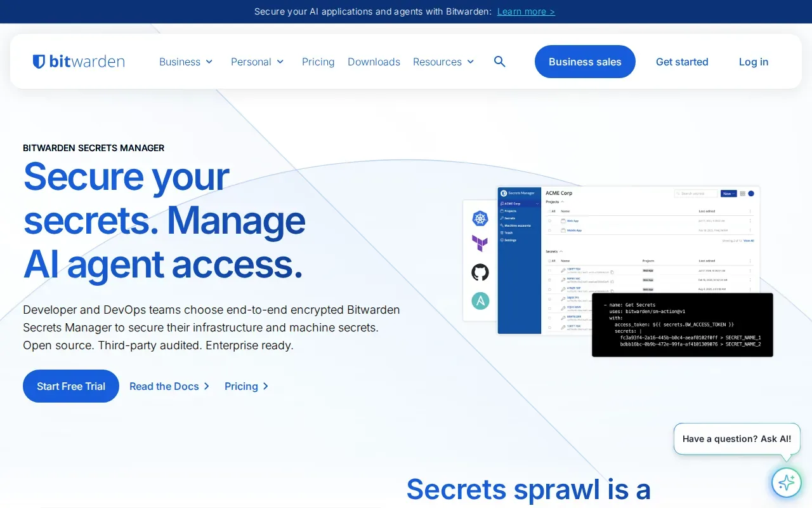Open the AI assistant sparkle chat button
This screenshot has height=508, width=812.
(x=787, y=483)
